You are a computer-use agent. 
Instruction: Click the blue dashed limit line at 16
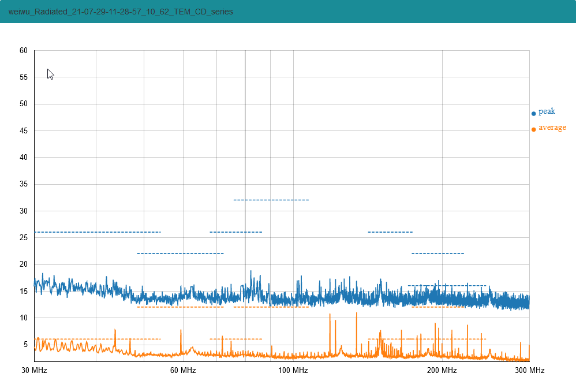(447, 285)
